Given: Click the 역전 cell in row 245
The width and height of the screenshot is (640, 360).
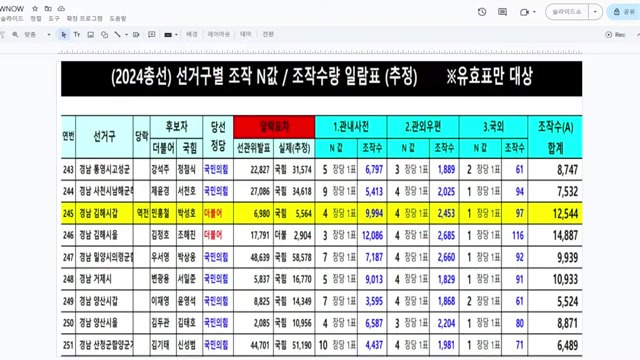Looking at the screenshot, I should click(x=142, y=213).
